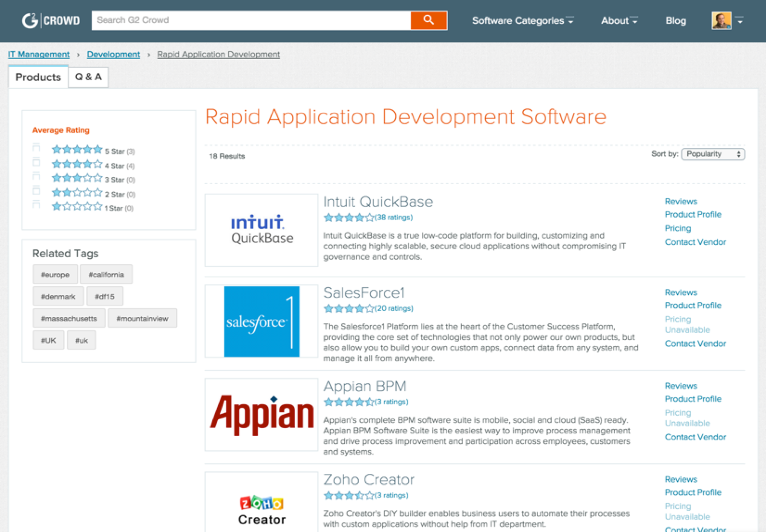Open Reviews for Intuit QuickBase
Screen dimensions: 766x532
tap(681, 201)
